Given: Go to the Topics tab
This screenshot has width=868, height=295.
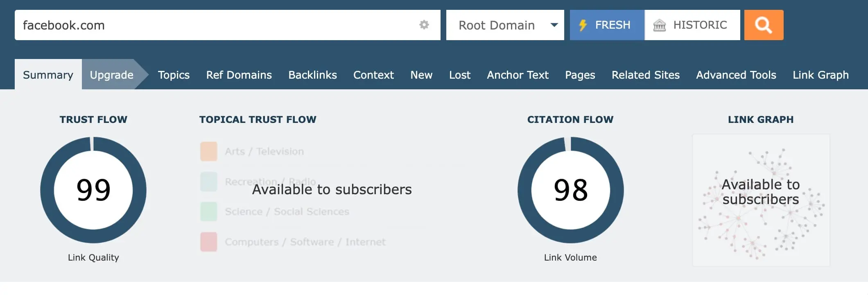Looking at the screenshot, I should coord(174,75).
